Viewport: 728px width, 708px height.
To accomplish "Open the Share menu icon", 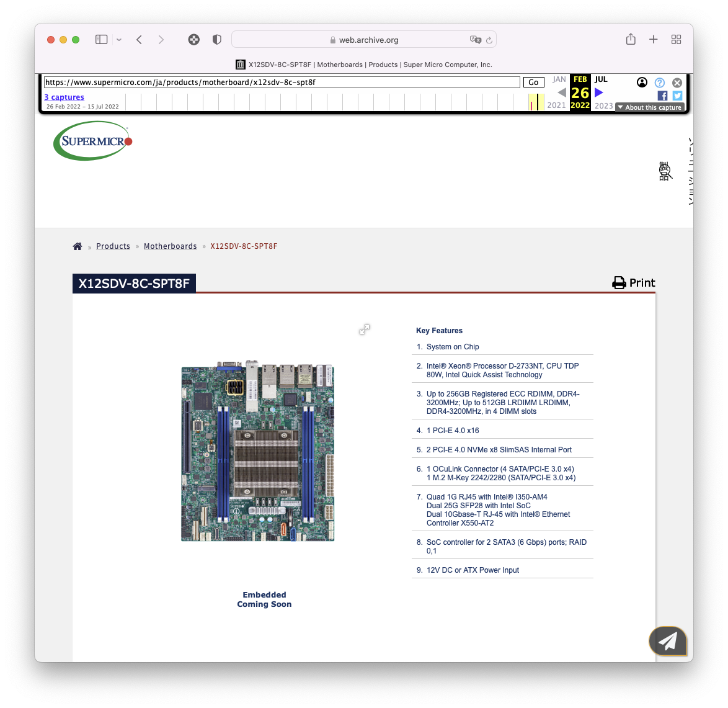I will (631, 40).
